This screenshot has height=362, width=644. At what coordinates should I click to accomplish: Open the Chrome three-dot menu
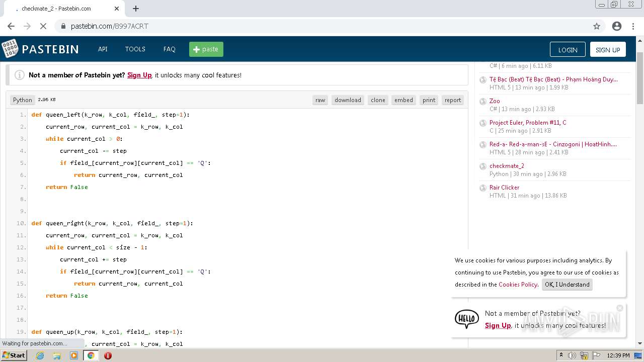click(634, 26)
